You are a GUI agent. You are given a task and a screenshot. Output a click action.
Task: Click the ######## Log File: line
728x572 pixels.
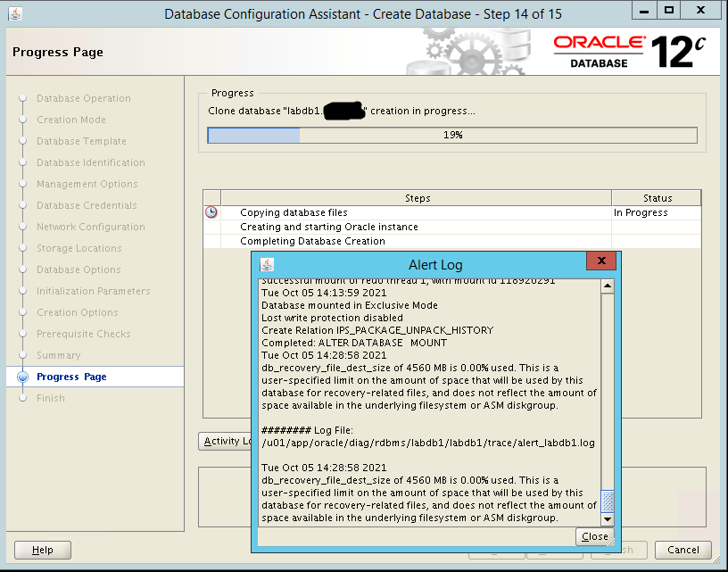point(307,430)
